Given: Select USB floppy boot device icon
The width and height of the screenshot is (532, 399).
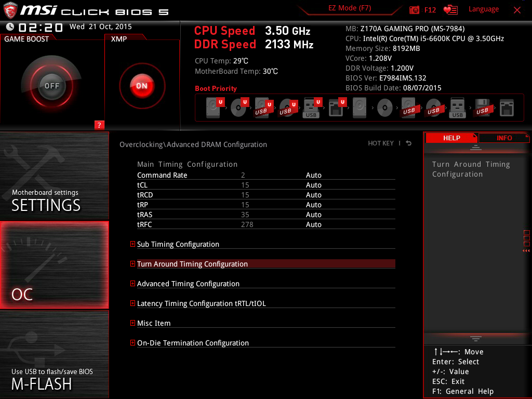Looking at the screenshot, I should click(482, 108).
